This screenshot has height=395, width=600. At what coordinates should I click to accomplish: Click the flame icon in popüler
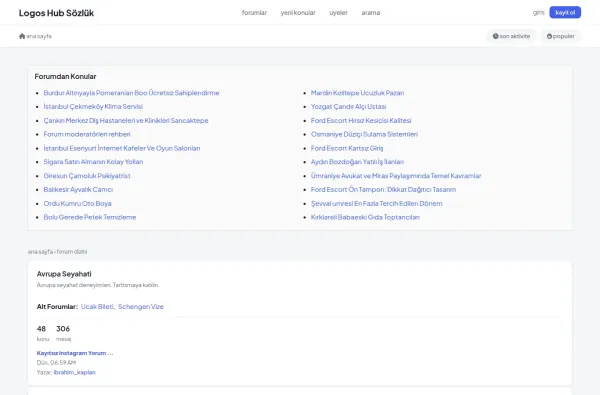point(549,36)
